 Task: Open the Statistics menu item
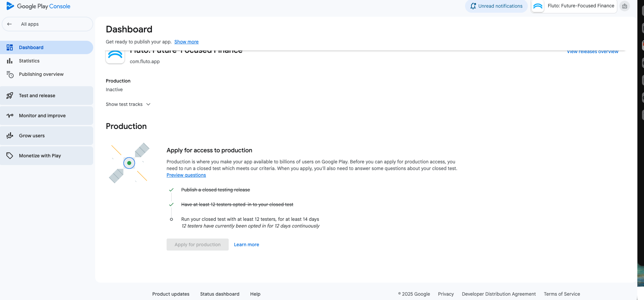click(29, 61)
